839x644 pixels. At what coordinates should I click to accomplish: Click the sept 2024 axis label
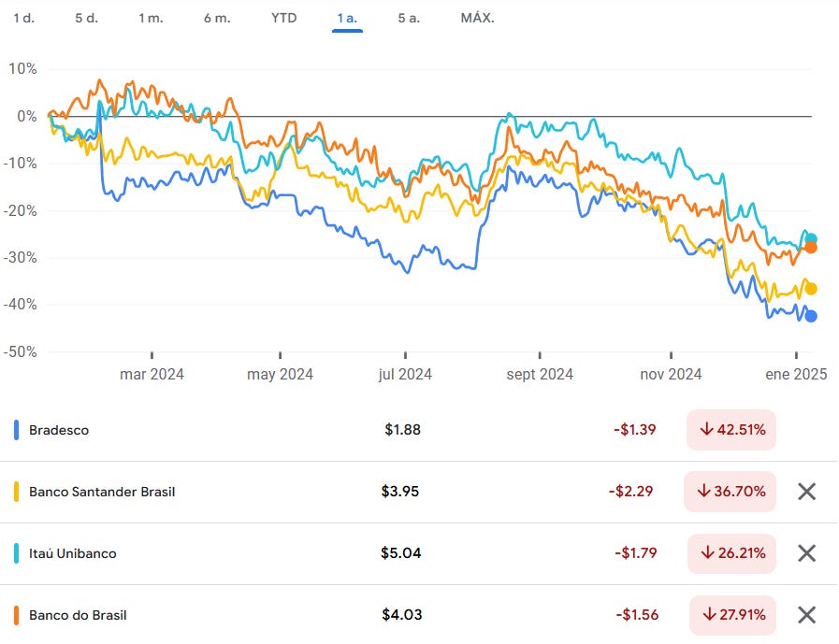point(540,375)
